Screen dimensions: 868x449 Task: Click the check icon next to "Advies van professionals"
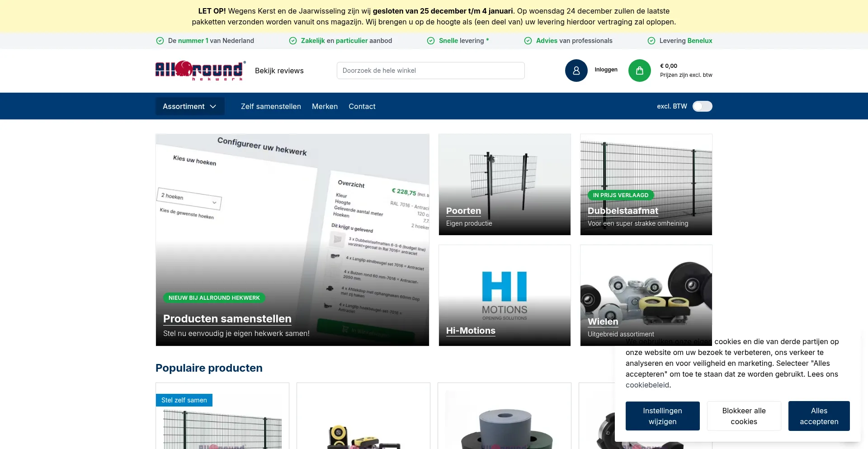point(528,41)
